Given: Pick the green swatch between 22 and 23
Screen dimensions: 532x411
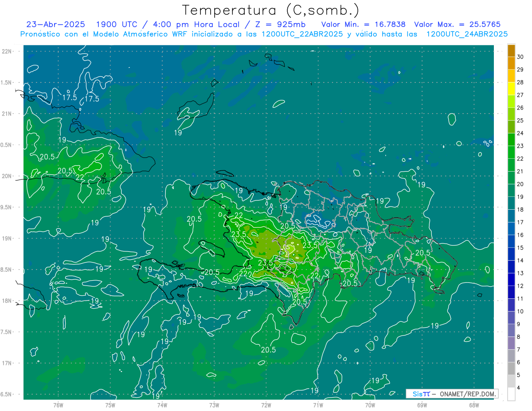Looking at the screenshot, I should click(511, 153).
